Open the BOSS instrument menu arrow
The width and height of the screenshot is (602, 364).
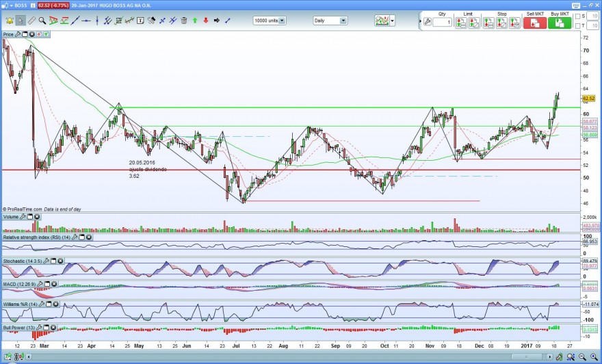12,5
